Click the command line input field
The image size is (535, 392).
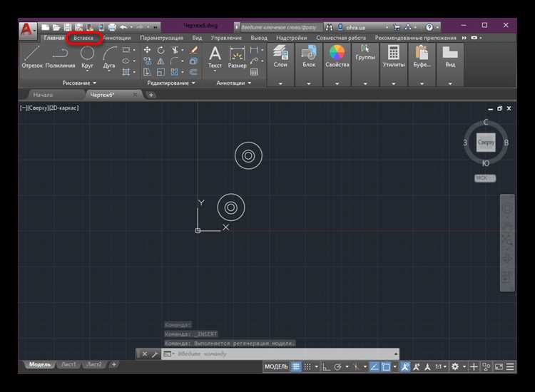click(280, 354)
